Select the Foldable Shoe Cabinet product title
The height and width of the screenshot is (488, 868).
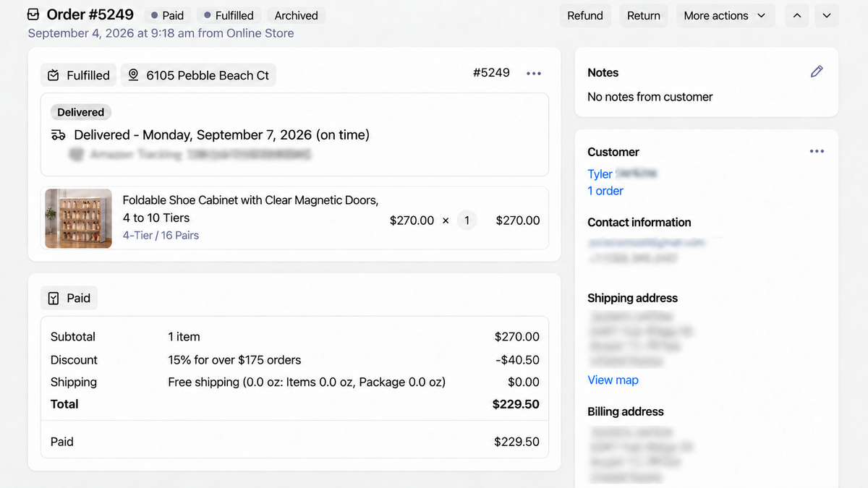click(250, 209)
